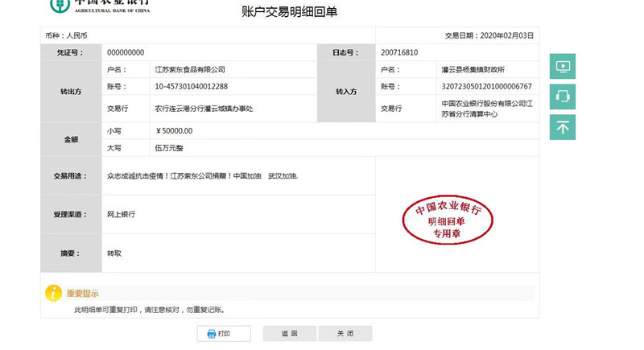Select the written amount 伍万元整
This screenshot has height=350, width=644.
tap(169, 148)
